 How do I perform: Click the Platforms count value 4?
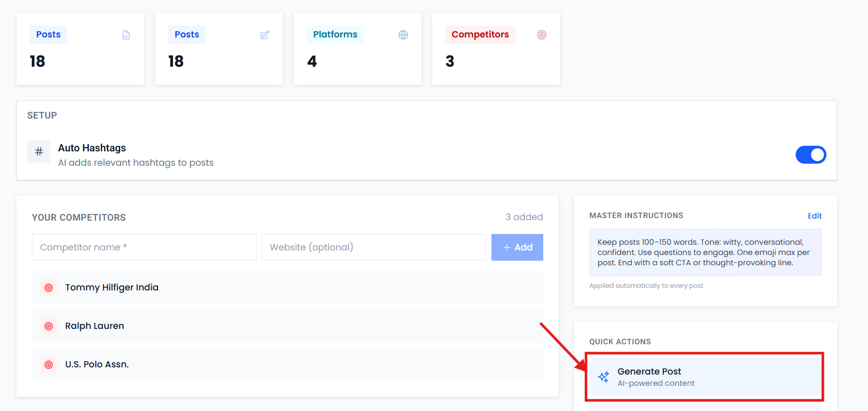pyautogui.click(x=312, y=62)
